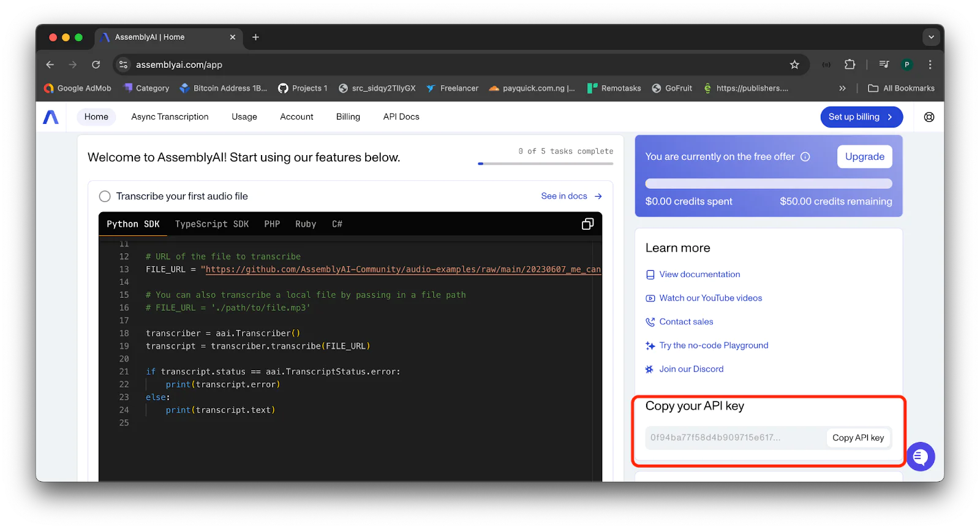Screen dimensions: 980x529
Task: Click the API key text field
Action: (x=735, y=438)
